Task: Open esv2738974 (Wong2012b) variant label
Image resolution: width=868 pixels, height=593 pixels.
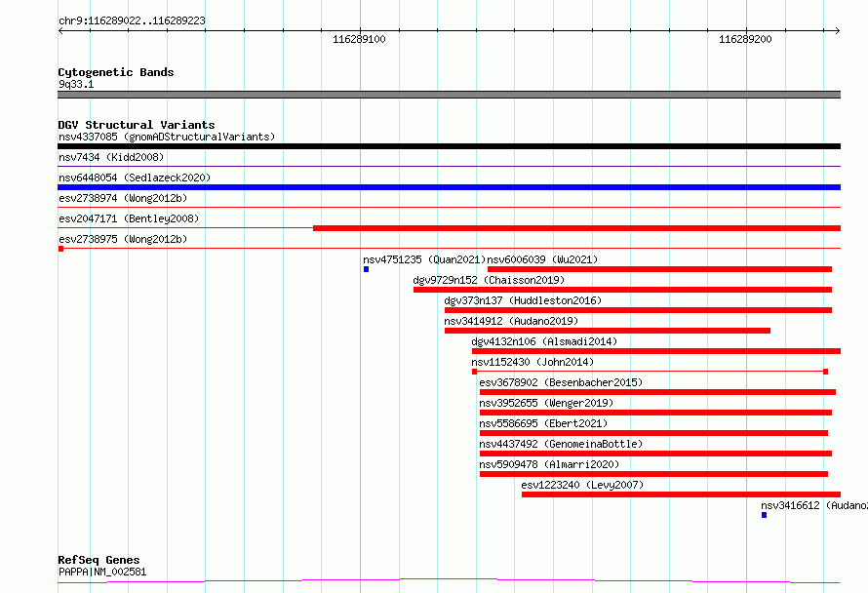Action: 123,198
